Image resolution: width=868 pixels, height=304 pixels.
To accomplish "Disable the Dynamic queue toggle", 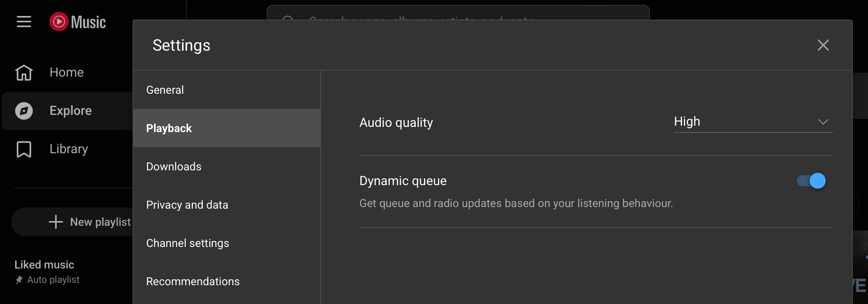I will click(811, 181).
